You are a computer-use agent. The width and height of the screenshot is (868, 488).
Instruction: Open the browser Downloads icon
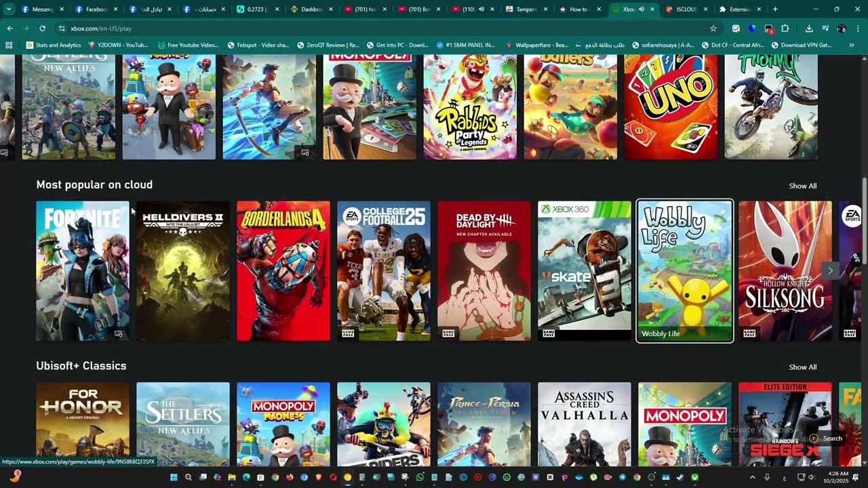[x=809, y=28]
